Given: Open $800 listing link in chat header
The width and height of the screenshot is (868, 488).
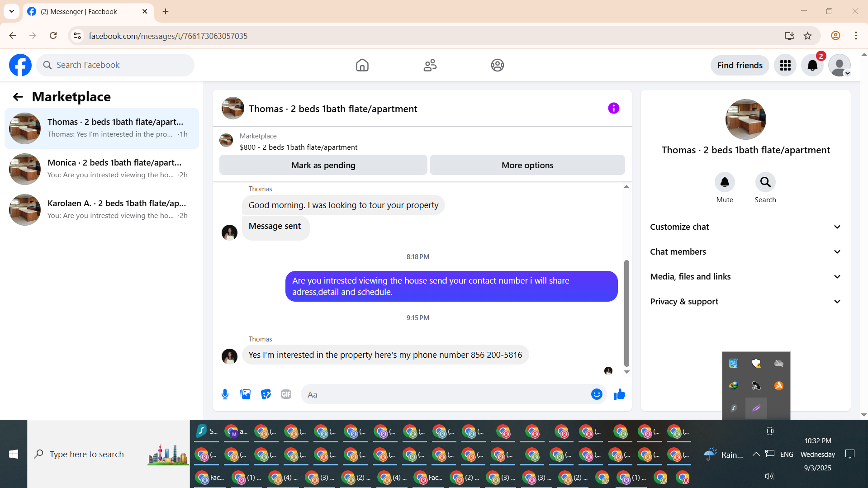Looking at the screenshot, I should click(x=299, y=147).
